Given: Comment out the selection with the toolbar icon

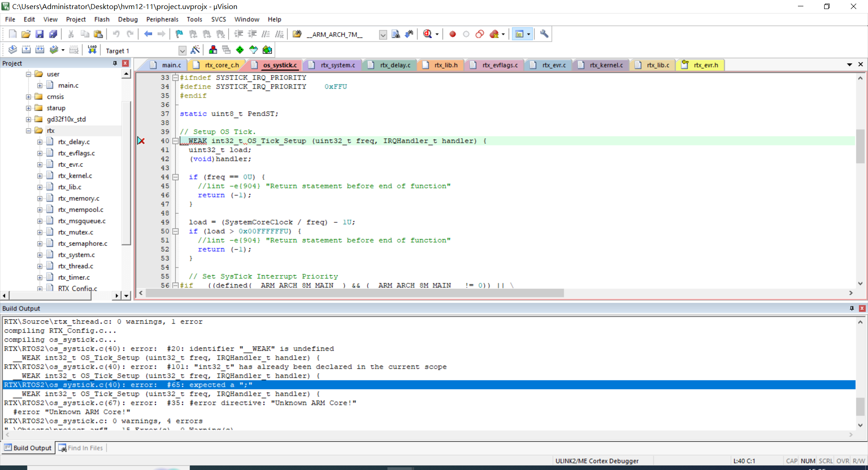Looking at the screenshot, I should pos(266,34).
